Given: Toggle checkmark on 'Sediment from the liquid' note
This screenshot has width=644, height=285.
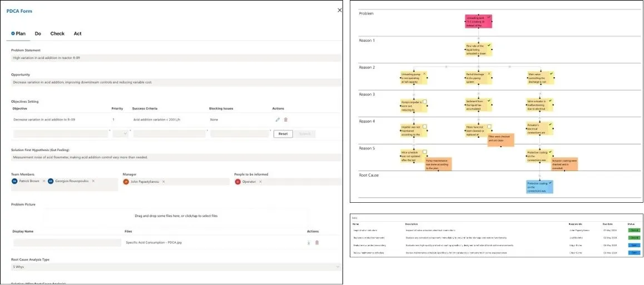Looking at the screenshot, I should coord(489,101).
